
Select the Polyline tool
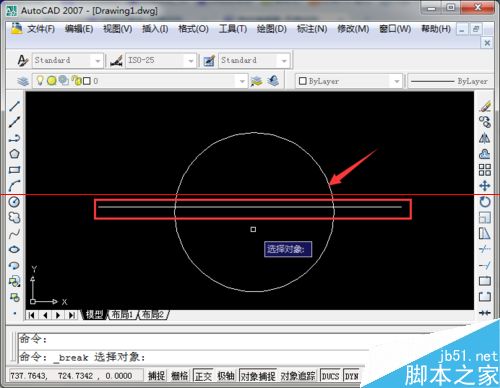14,138
